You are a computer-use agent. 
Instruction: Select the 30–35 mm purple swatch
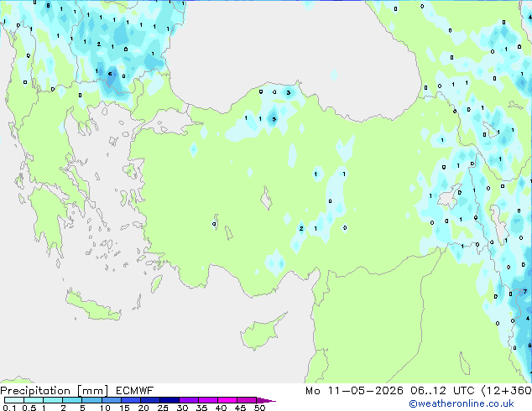point(188,400)
